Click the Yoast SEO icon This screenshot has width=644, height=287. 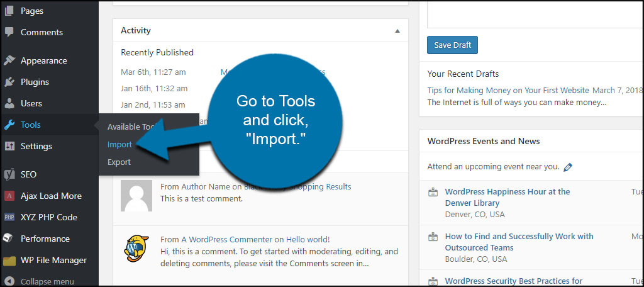click(9, 174)
